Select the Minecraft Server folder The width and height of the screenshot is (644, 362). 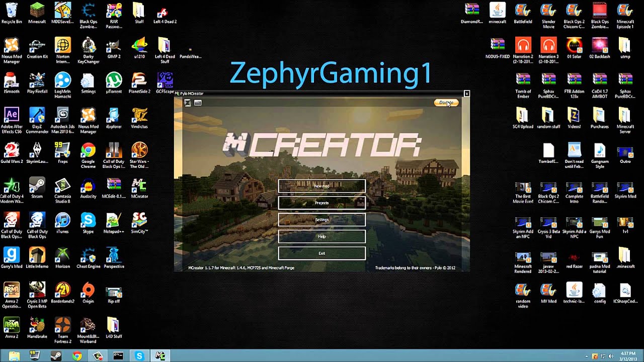pos(625,121)
